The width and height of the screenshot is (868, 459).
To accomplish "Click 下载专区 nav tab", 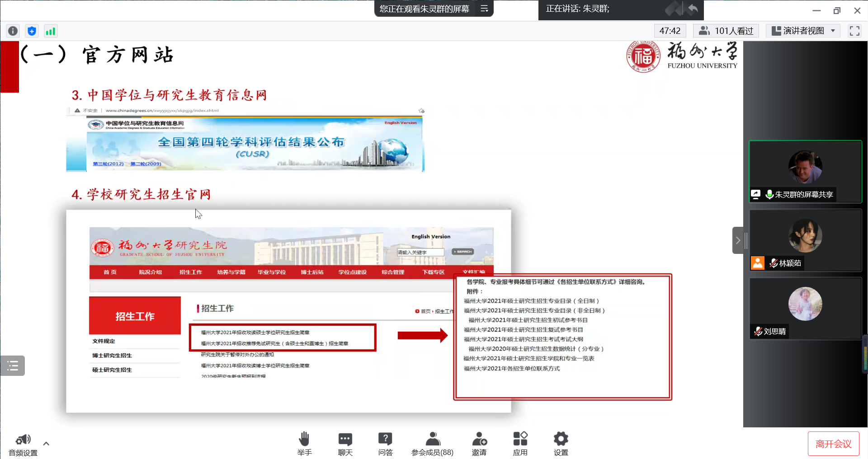I will click(433, 272).
